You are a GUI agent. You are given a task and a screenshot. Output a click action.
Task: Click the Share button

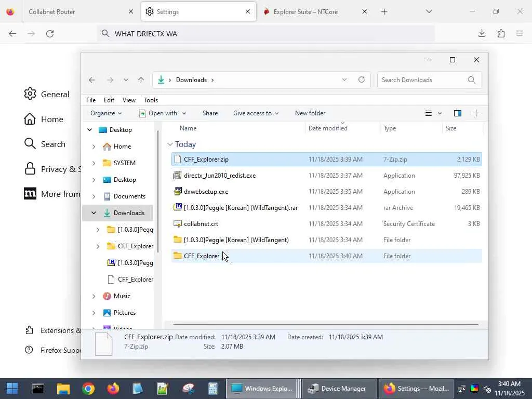click(x=210, y=113)
